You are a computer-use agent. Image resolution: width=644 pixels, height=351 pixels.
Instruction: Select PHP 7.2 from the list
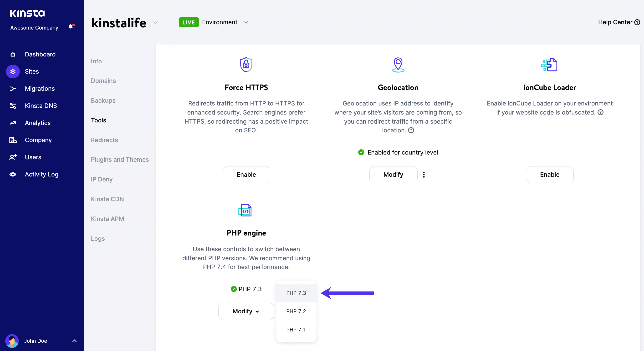(296, 311)
